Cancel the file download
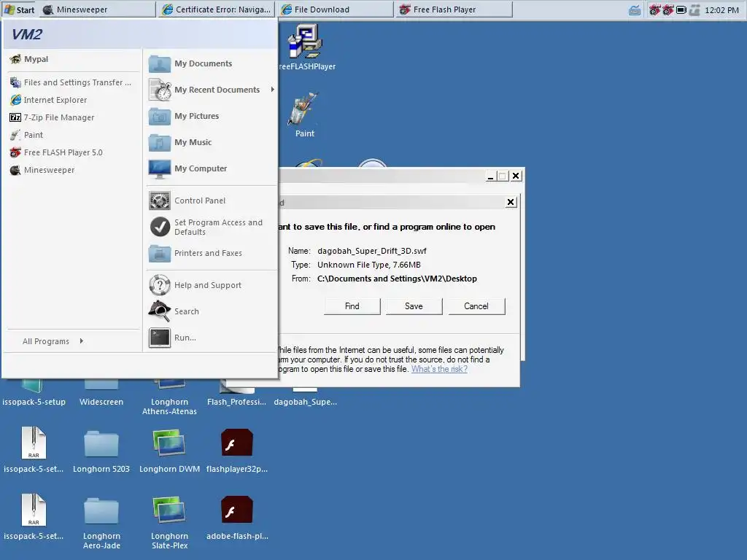Image resolution: width=747 pixels, height=560 pixels. pyautogui.click(x=476, y=306)
